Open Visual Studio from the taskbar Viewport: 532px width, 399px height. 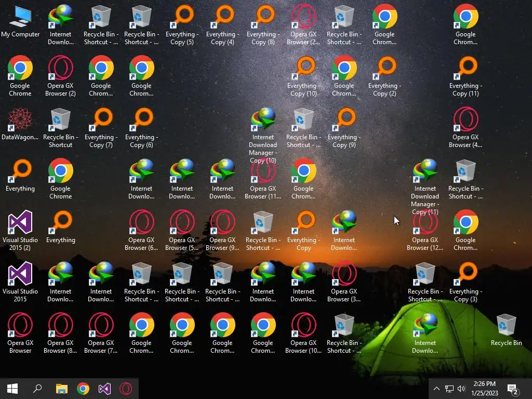coord(104,389)
